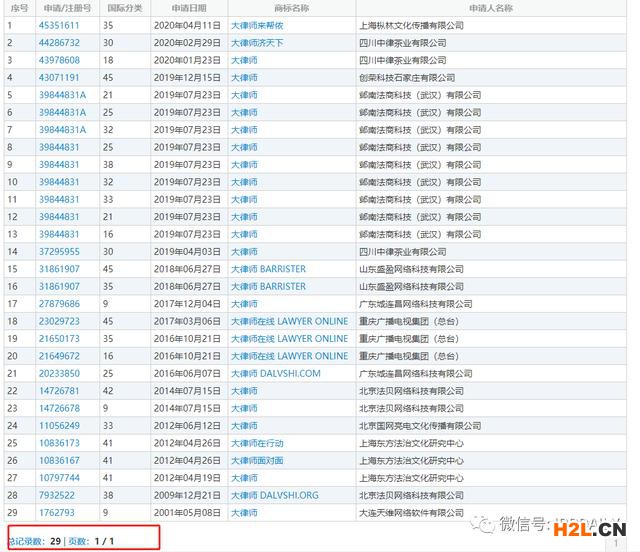Open registration number 45351611 link
The width and height of the screenshot is (640, 552).
click(x=59, y=25)
